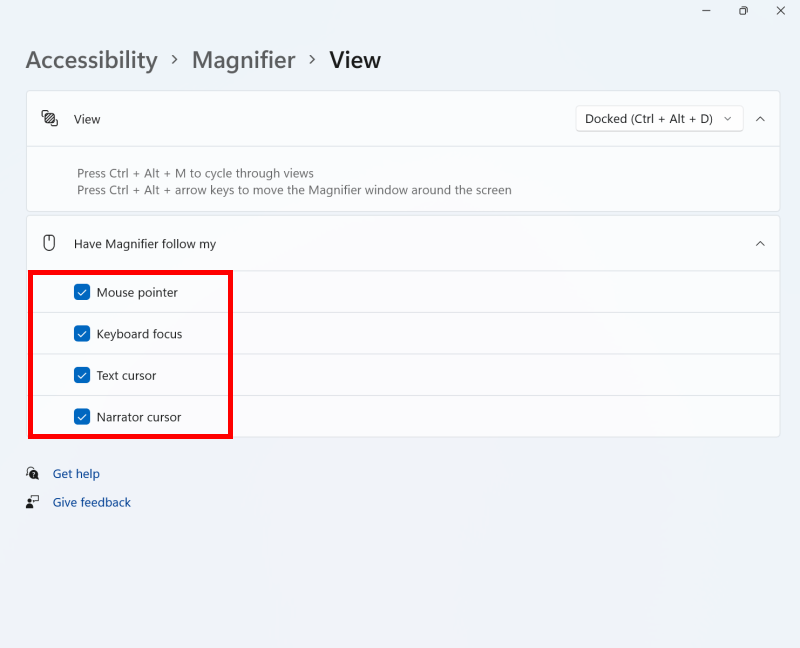800x648 pixels.
Task: Open the Give feedback link
Action: (92, 502)
